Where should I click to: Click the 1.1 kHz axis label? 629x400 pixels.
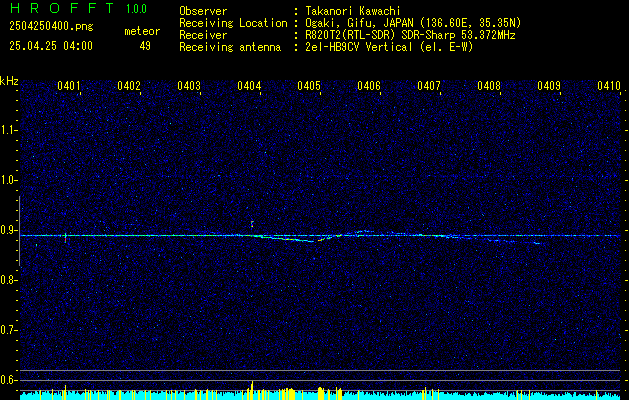pos(8,130)
